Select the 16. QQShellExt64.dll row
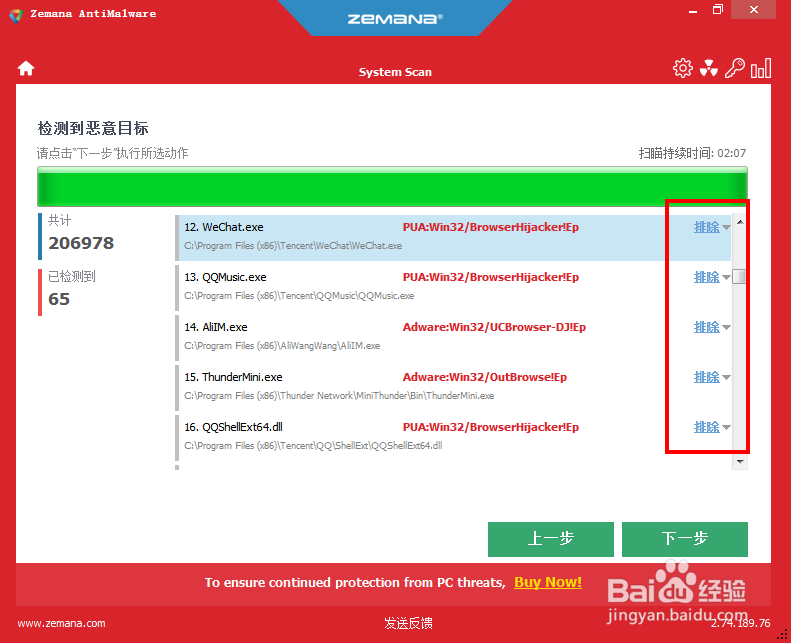 [x=453, y=437]
